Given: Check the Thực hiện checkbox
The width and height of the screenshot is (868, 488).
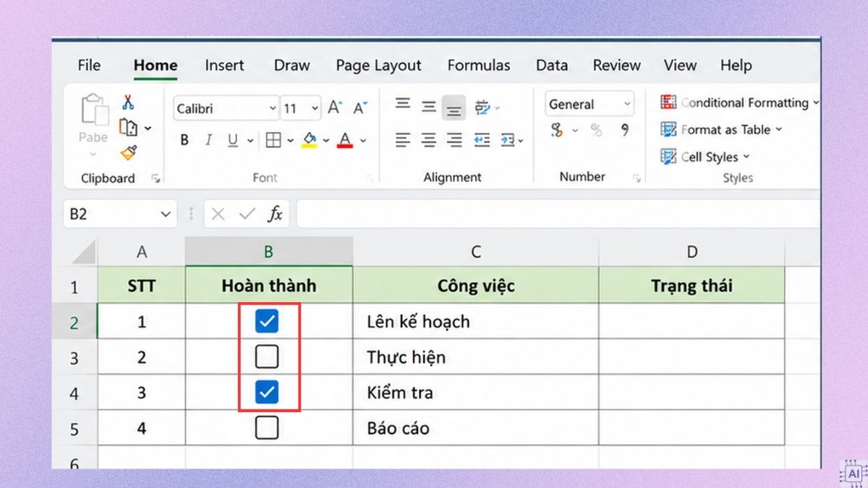Looking at the screenshot, I should click(267, 357).
